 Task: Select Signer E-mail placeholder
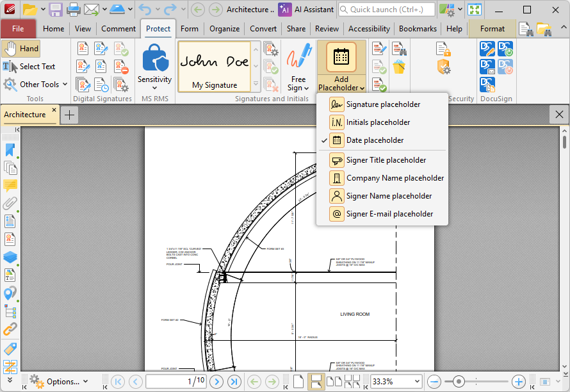(382, 214)
